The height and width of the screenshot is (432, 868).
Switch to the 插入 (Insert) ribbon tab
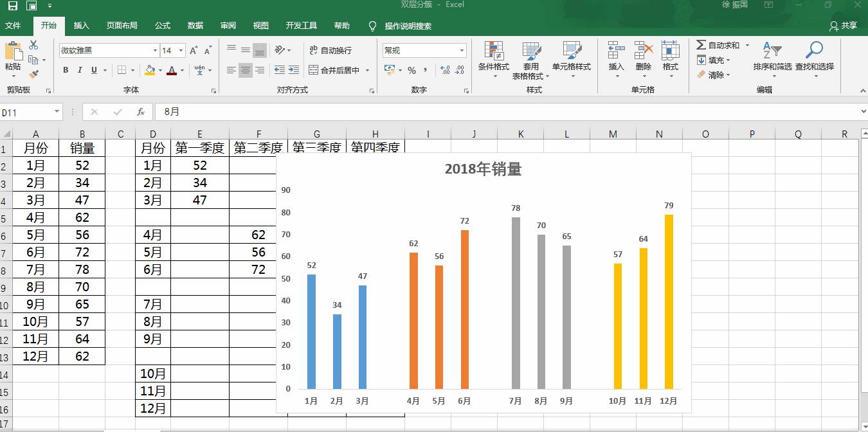coord(82,26)
